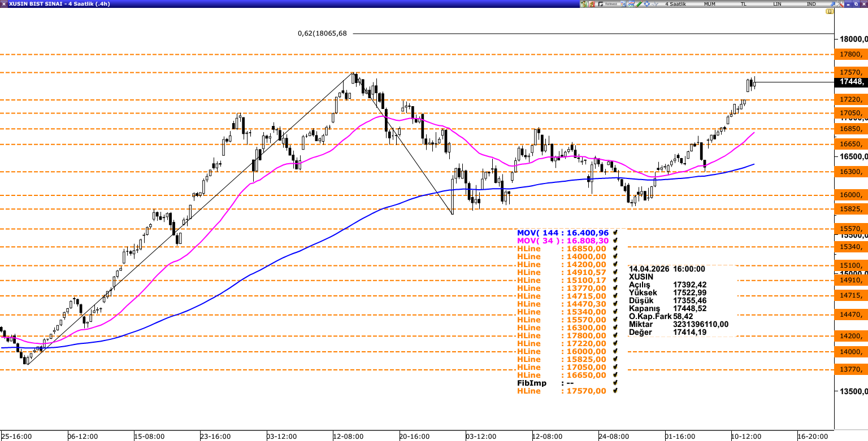The height and width of the screenshot is (441, 868).
Task: Uncheck the MOV 144 indicator checkmark
Action: click(x=615, y=233)
